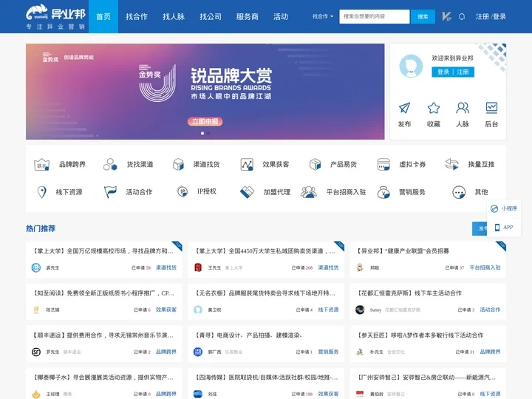
Task: Click 登录 | 注册 button in welcome panel
Action: 453,72
